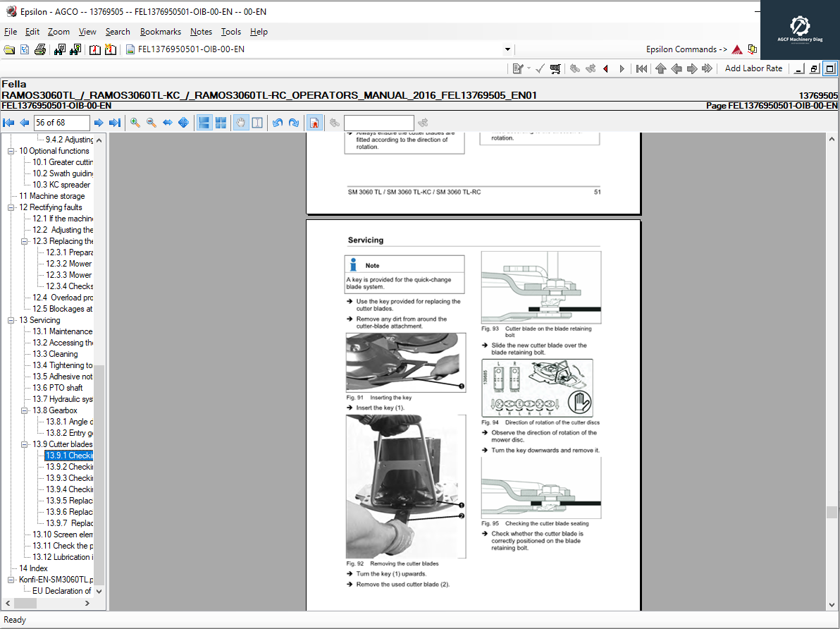Click the red AGCO logo icon
Image resolution: width=840 pixels, height=629 pixels.
coord(736,49)
